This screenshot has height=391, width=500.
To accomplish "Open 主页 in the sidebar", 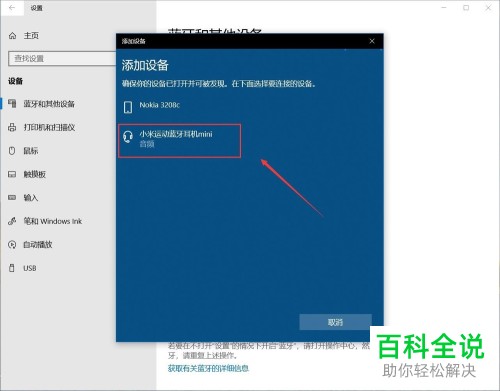I will (x=31, y=36).
